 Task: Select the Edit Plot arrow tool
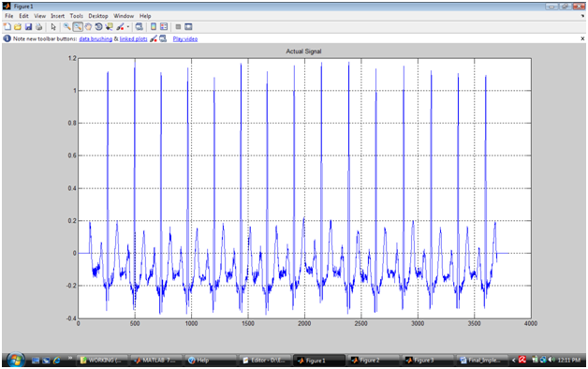click(53, 26)
